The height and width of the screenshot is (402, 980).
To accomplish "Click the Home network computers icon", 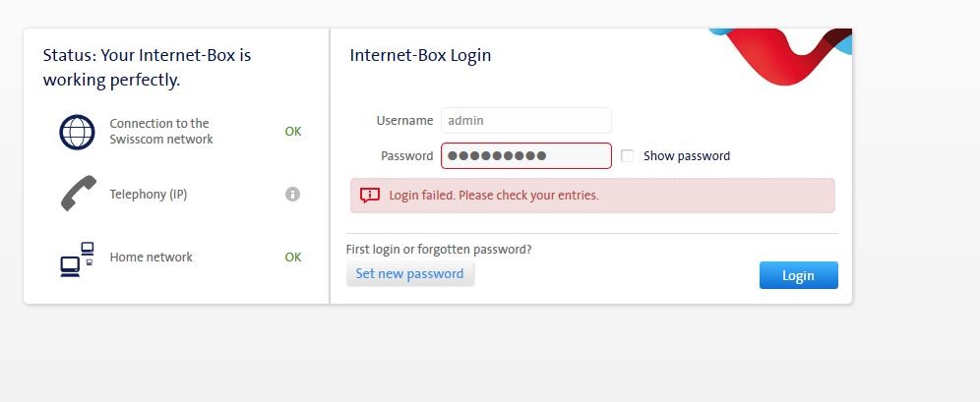I will pos(77,258).
